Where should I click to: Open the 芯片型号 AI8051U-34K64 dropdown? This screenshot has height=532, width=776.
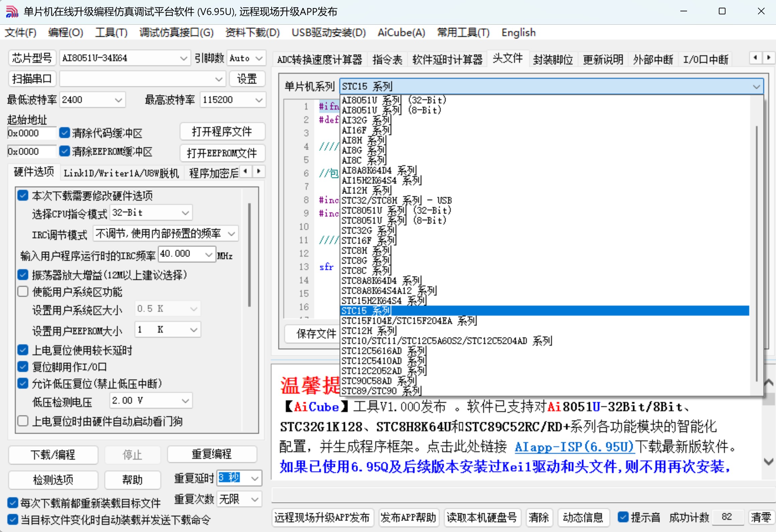[125, 58]
